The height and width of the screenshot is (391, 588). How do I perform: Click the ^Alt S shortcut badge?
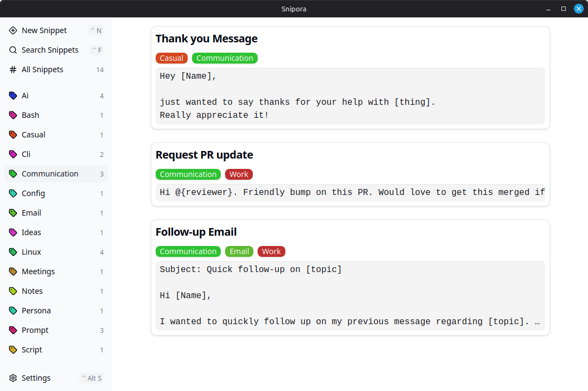click(92, 378)
